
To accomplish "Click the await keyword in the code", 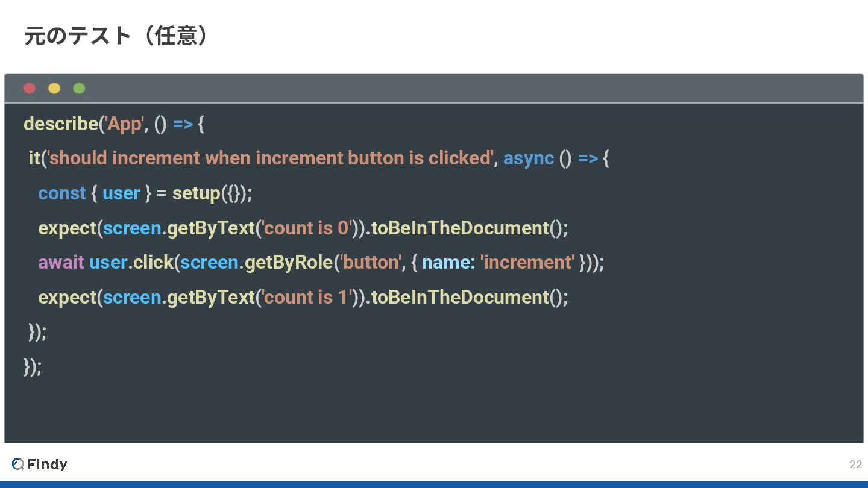I will pyautogui.click(x=61, y=263).
